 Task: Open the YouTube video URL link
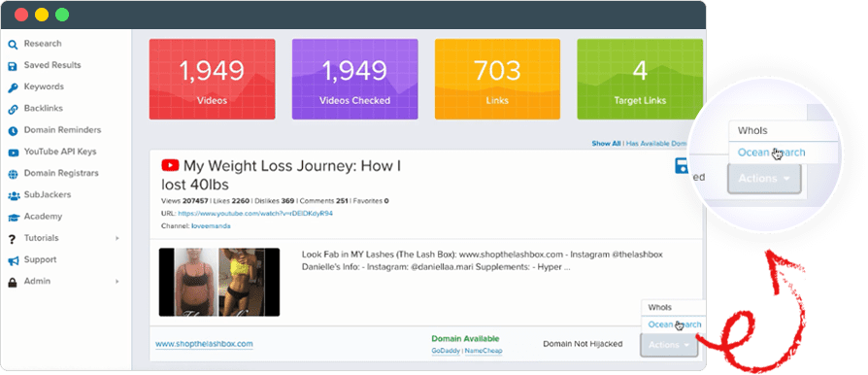[255, 214]
